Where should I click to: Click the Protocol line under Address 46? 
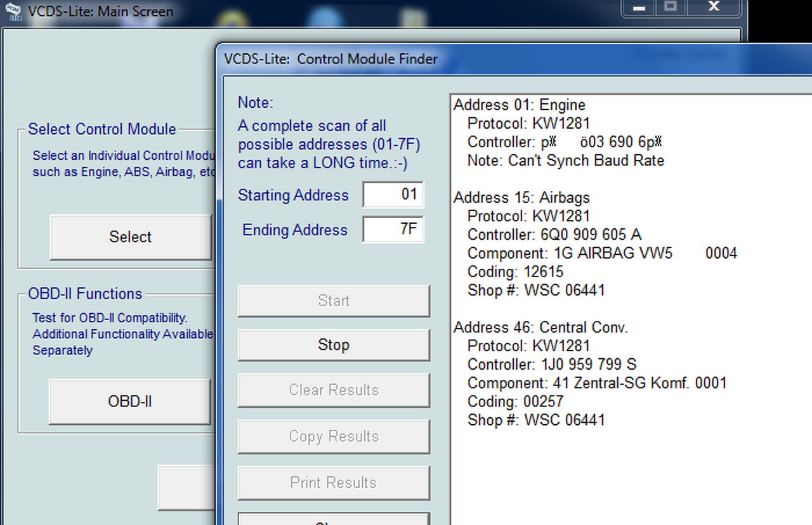pos(528,346)
